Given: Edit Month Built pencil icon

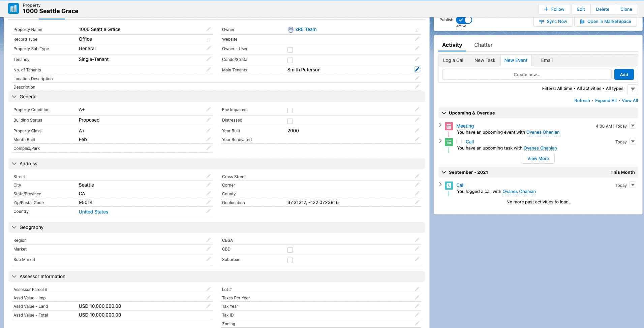Looking at the screenshot, I should tap(209, 139).
